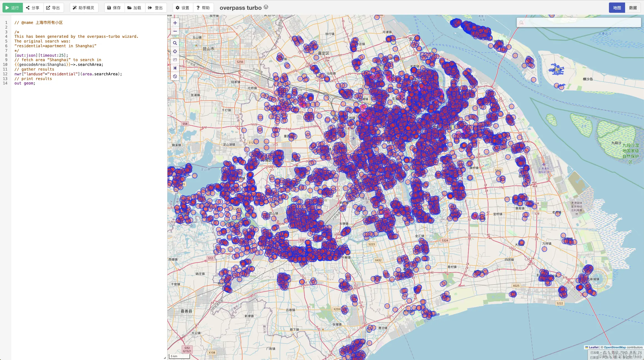Switch to the 数据 data tab
644x360 pixels.
[633, 8]
